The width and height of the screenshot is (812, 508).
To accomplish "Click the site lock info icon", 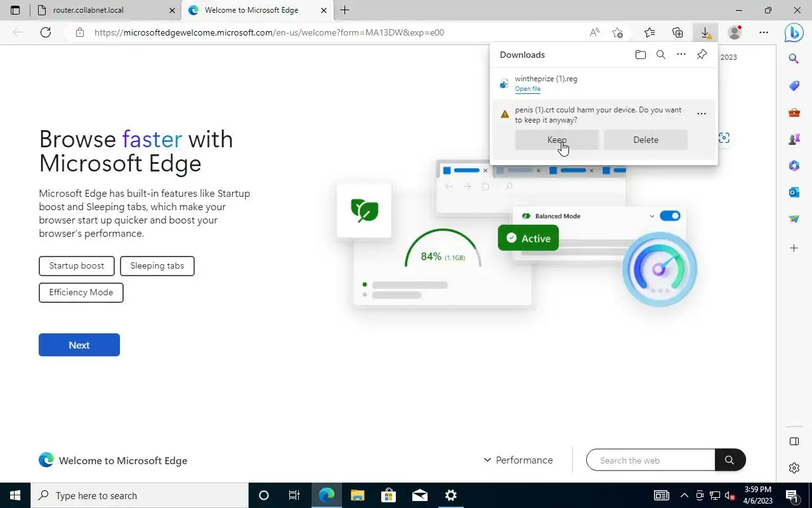I will tap(80, 32).
